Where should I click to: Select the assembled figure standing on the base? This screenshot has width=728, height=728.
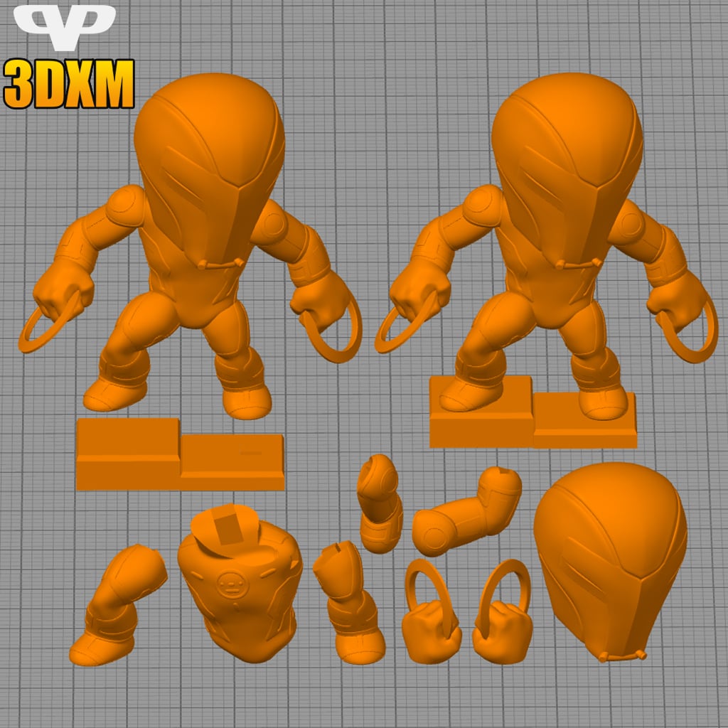[547, 260]
